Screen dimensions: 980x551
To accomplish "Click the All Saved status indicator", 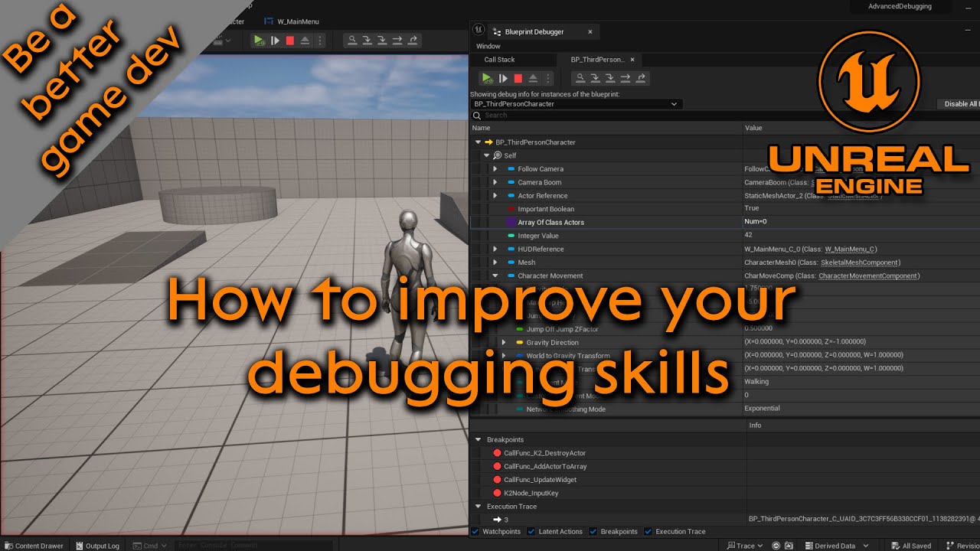I will pyautogui.click(x=910, y=546).
